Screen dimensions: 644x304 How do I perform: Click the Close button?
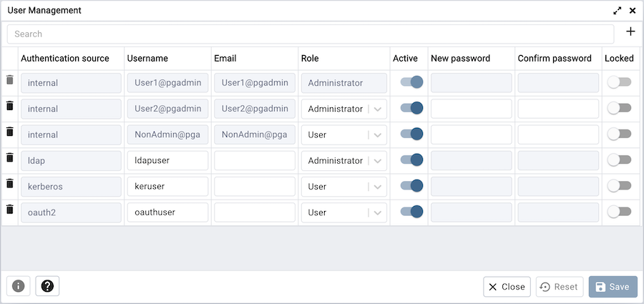pyautogui.click(x=507, y=287)
